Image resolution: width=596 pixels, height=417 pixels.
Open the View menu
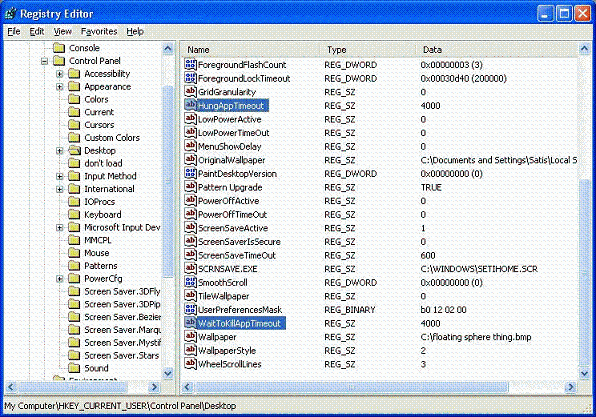(x=63, y=32)
